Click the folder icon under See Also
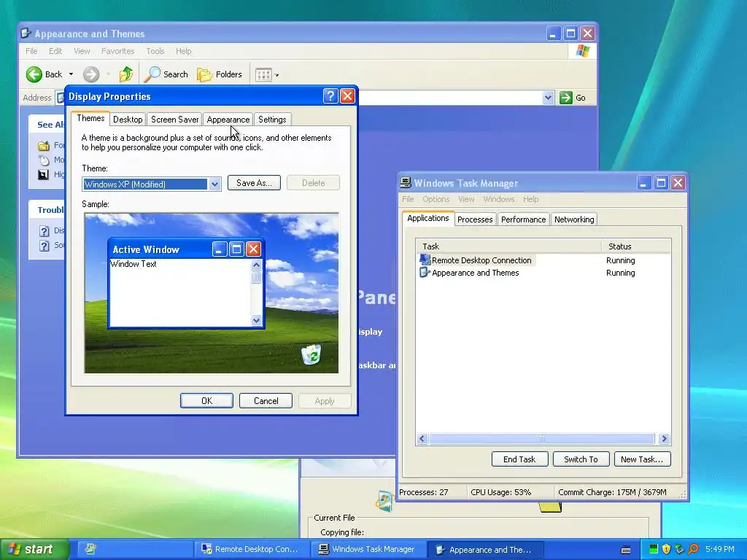 point(44,146)
